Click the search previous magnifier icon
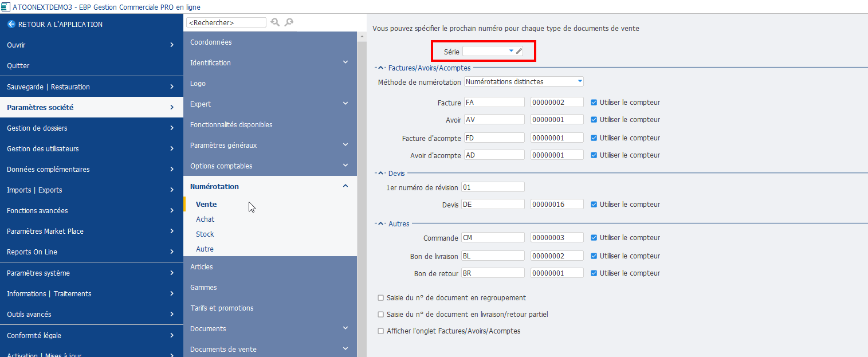 275,22
